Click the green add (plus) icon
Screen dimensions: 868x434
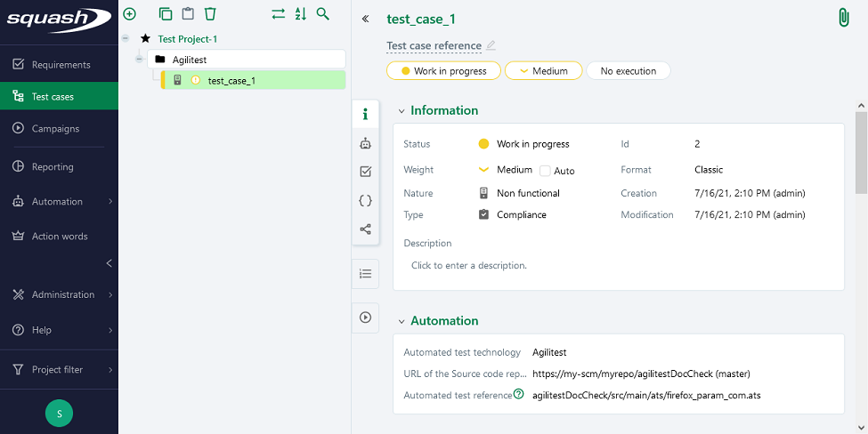pyautogui.click(x=129, y=14)
